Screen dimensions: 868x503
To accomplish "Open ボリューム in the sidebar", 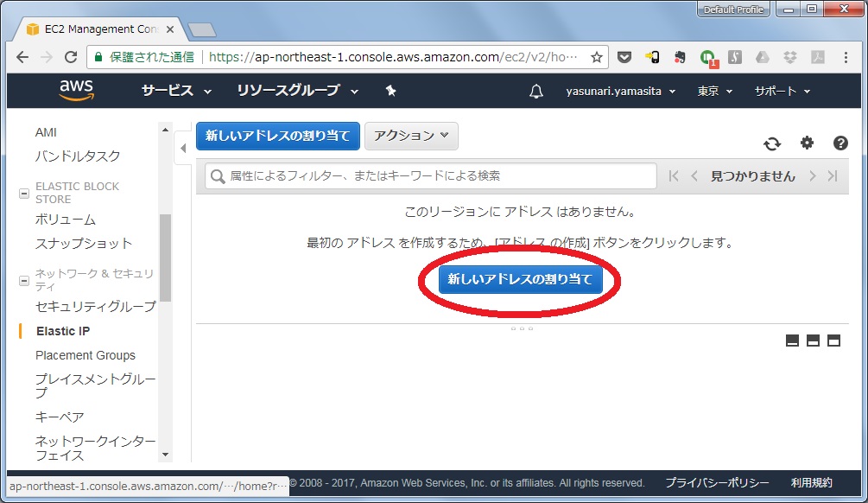I will [x=66, y=220].
